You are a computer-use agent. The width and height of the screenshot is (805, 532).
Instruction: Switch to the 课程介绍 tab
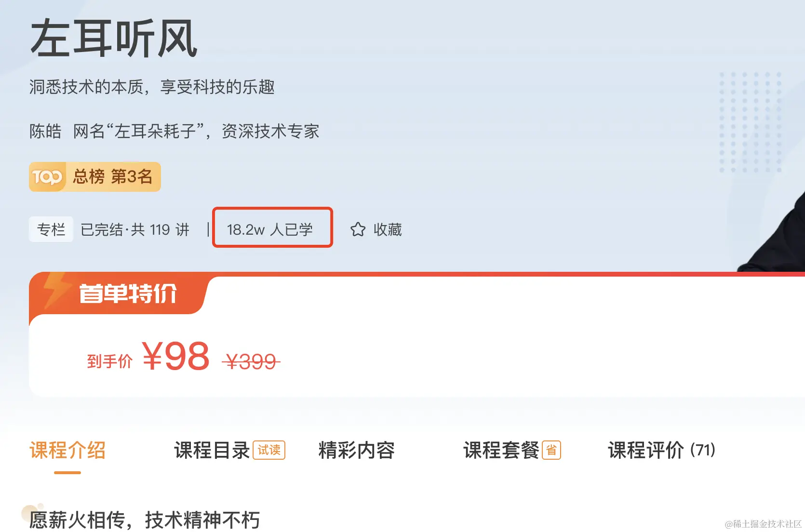67,451
